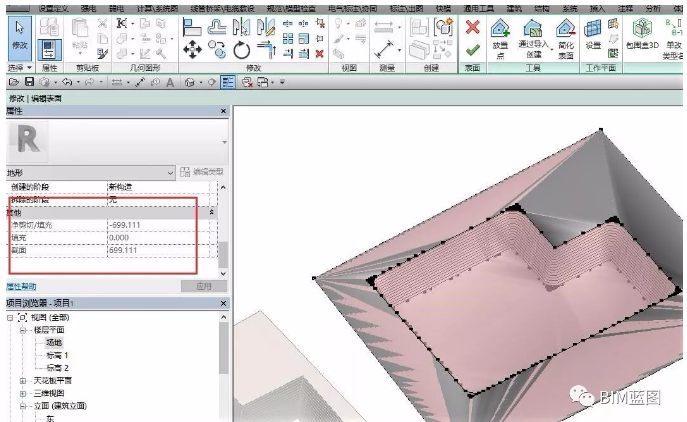Click the Array tool icon
This screenshot has width=687, height=422.
click(288, 39)
